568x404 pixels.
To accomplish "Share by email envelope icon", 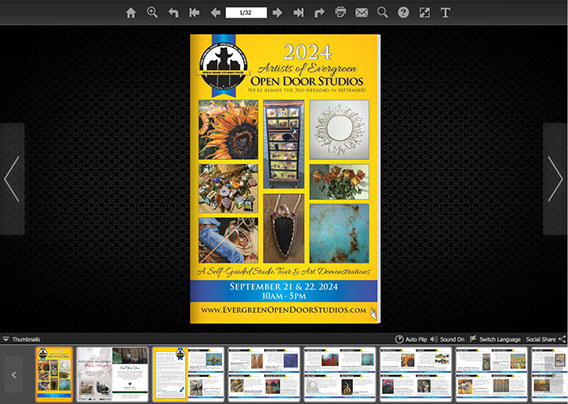I will click(362, 13).
